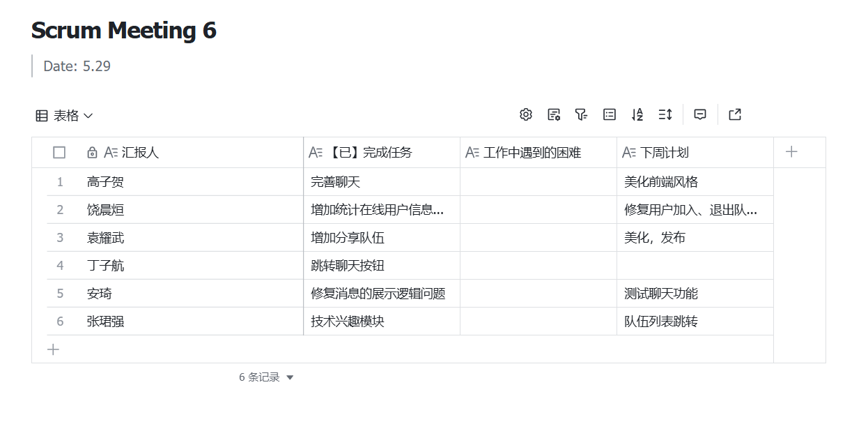Click the empty 困难 cell in 高子贺 row
868x431 pixels.
pos(538,182)
